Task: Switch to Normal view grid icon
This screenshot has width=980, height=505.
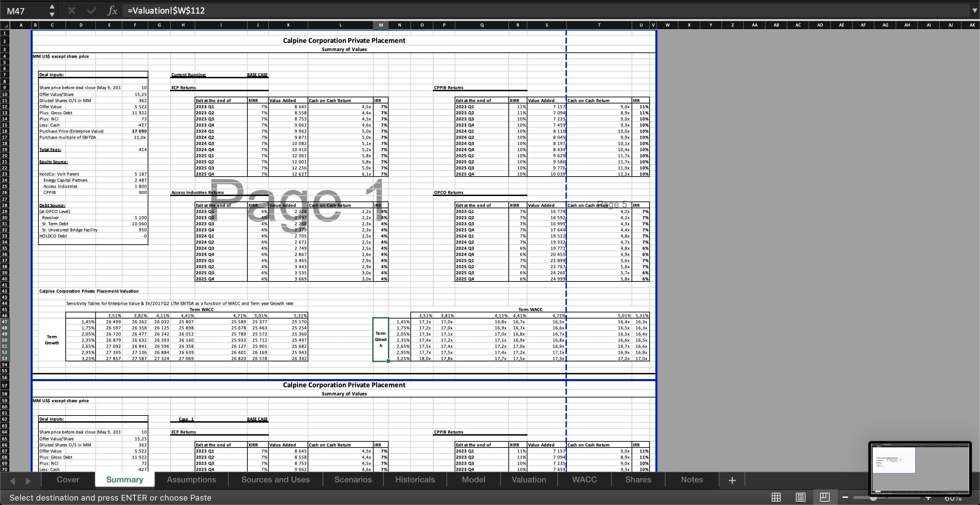Action: tap(776, 497)
